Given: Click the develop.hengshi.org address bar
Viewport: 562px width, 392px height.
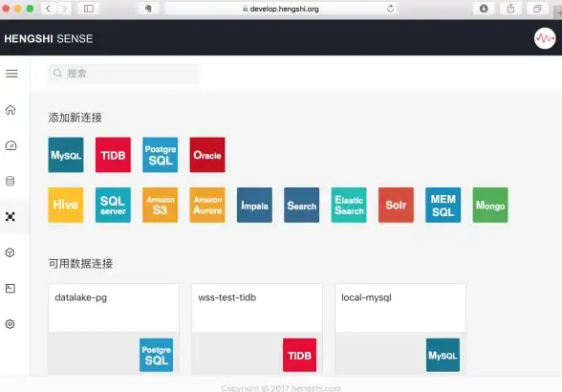Looking at the screenshot, I should (x=281, y=9).
